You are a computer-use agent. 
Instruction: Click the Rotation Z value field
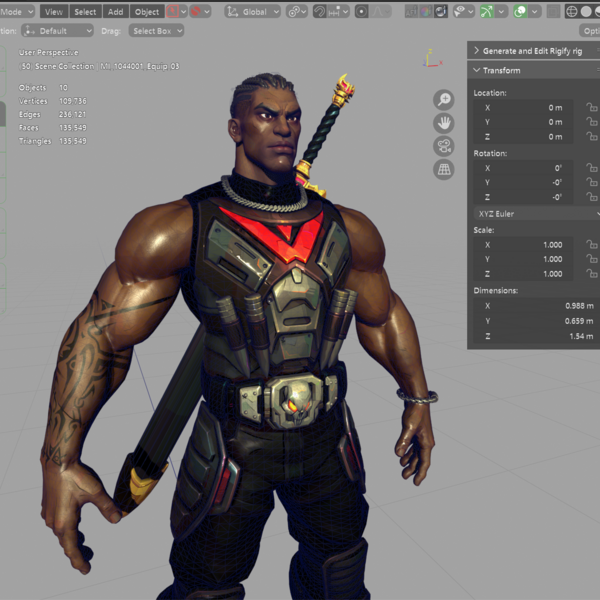(523, 197)
